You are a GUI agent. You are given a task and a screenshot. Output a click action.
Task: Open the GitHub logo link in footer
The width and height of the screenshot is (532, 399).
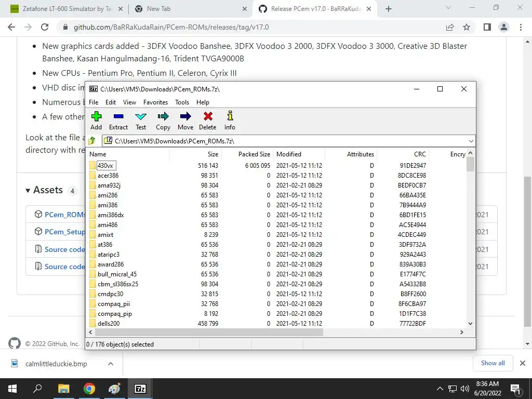click(14, 343)
